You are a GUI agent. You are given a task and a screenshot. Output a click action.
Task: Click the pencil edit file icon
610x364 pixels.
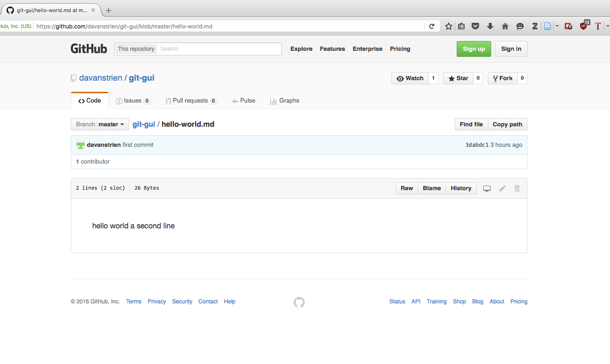click(502, 188)
